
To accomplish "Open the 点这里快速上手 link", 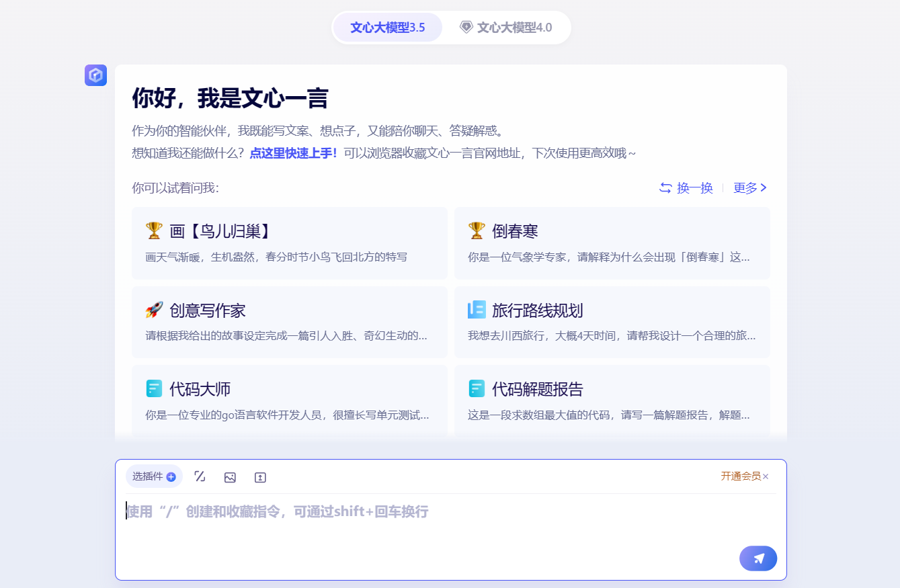I will tap(293, 153).
